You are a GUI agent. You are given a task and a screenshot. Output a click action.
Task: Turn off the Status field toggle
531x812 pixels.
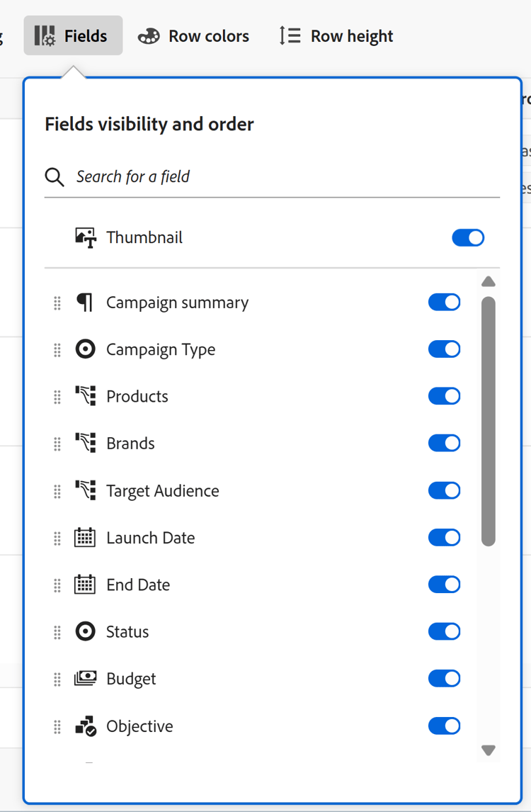click(x=444, y=631)
